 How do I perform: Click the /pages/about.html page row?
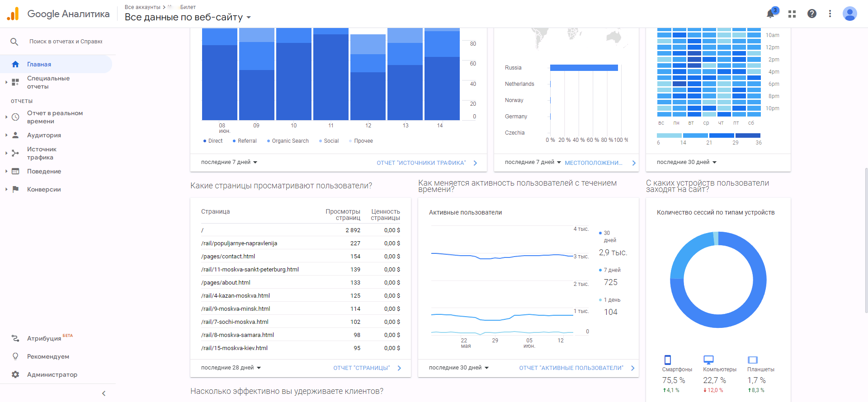click(301, 282)
